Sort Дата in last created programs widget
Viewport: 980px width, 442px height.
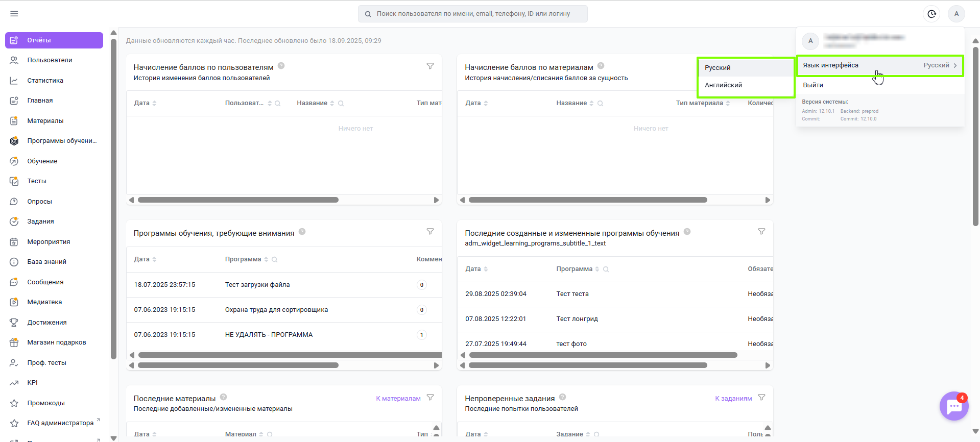[x=486, y=269]
